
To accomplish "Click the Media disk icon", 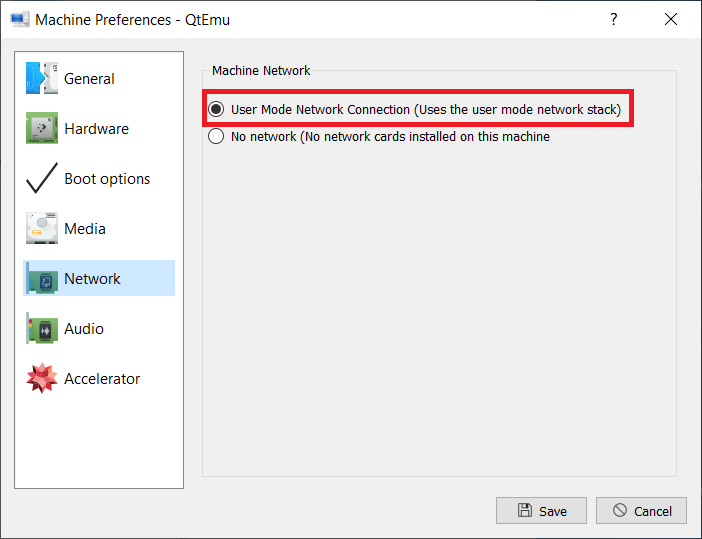I will [41, 229].
